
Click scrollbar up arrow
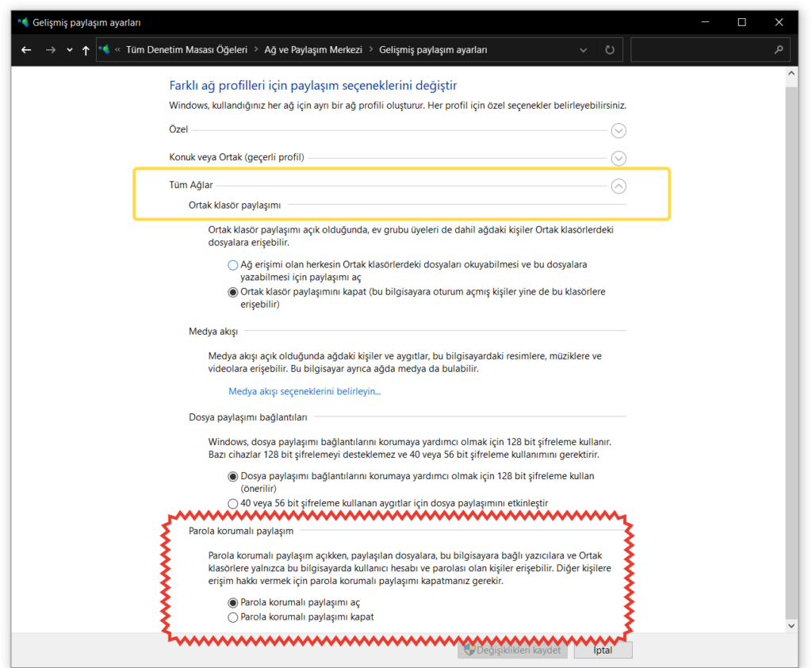(x=791, y=73)
